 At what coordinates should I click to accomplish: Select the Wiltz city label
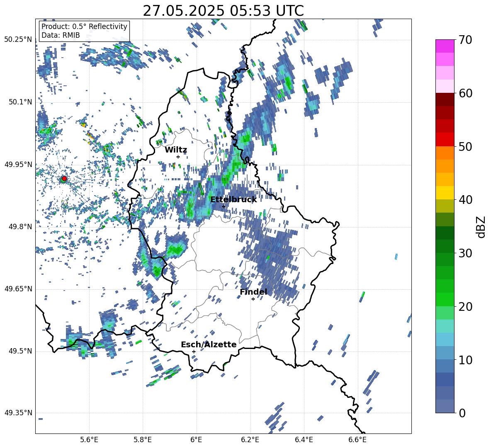(176, 150)
